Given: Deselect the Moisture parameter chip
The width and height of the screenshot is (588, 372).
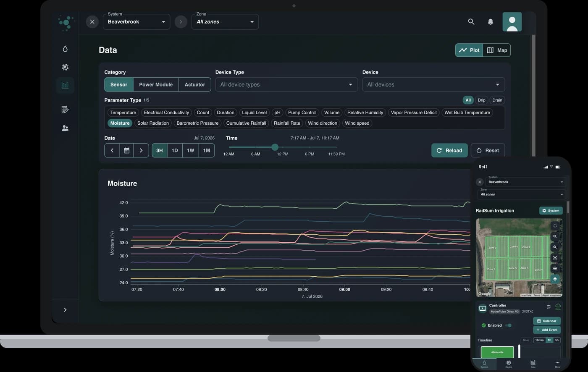Looking at the screenshot, I should [x=120, y=123].
